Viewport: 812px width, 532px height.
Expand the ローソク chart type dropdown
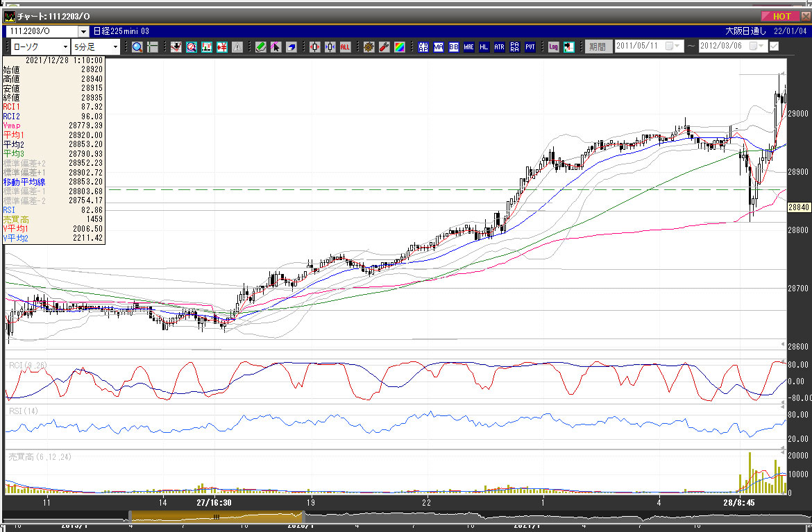coord(66,46)
